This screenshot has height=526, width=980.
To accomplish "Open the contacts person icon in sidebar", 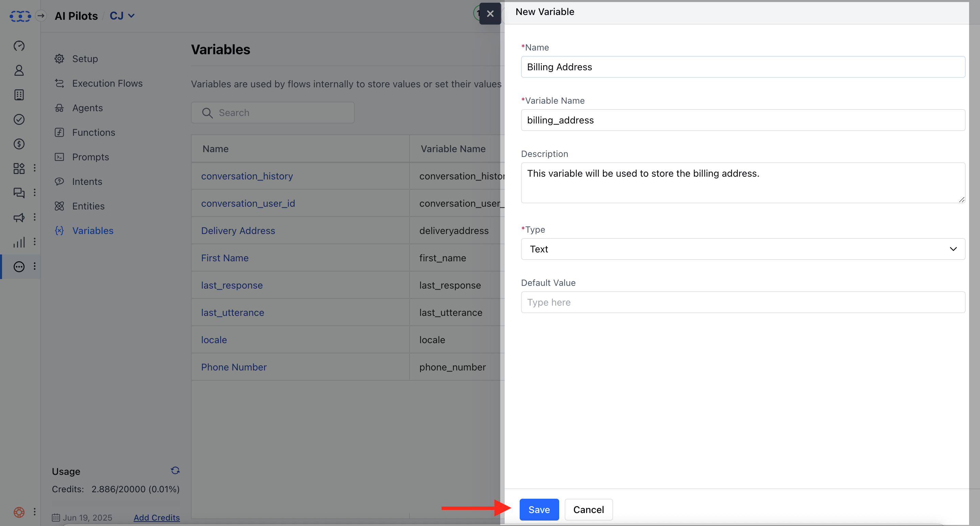I will click(19, 70).
